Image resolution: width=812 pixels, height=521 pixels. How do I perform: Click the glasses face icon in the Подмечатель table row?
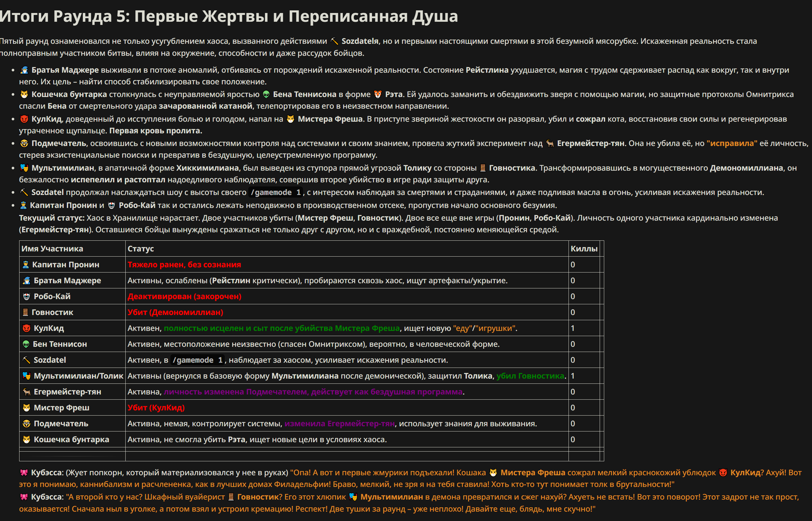point(26,424)
